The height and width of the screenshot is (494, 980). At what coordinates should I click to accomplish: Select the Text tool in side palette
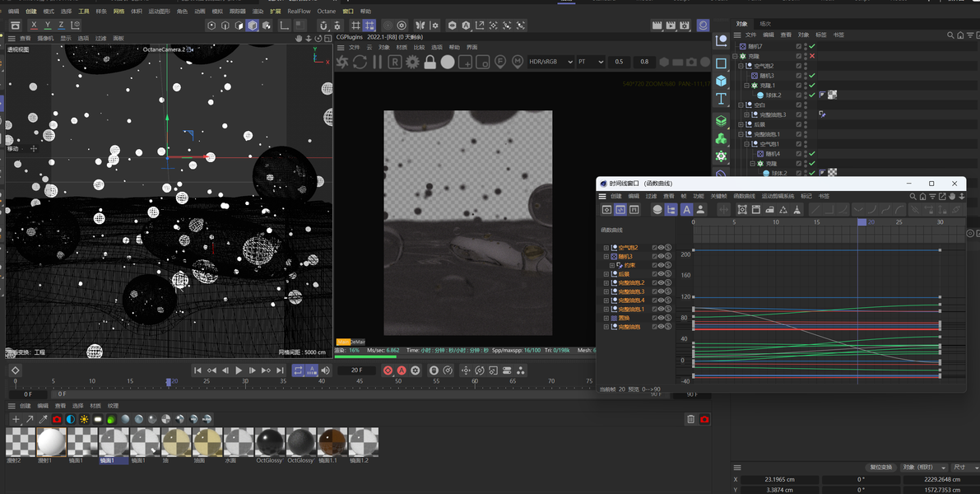721,99
